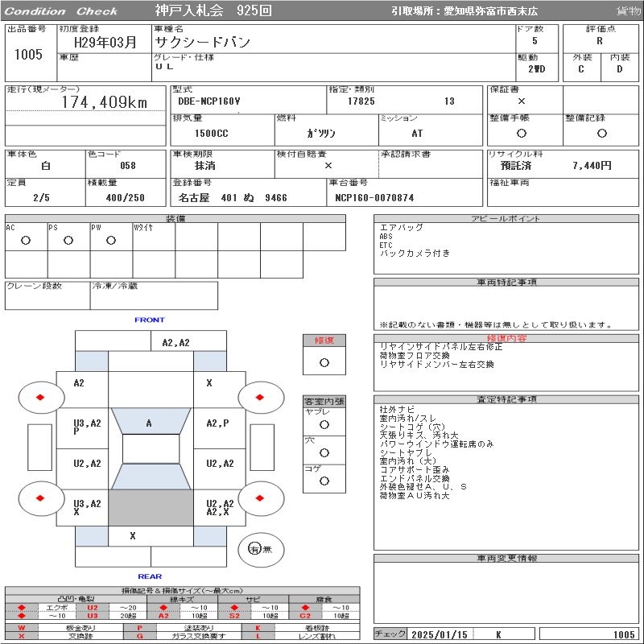
Task: Toggle the PW equipment circle mark
Action: coord(111,240)
